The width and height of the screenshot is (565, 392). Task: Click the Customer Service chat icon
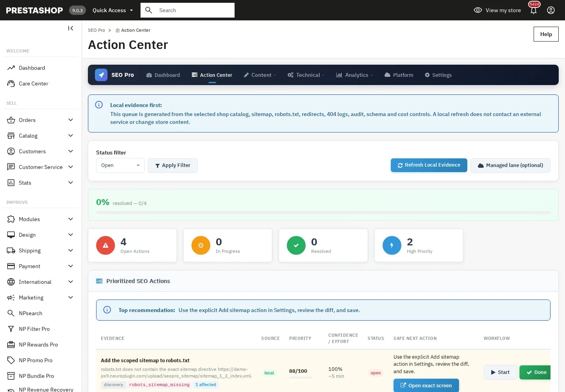11,167
